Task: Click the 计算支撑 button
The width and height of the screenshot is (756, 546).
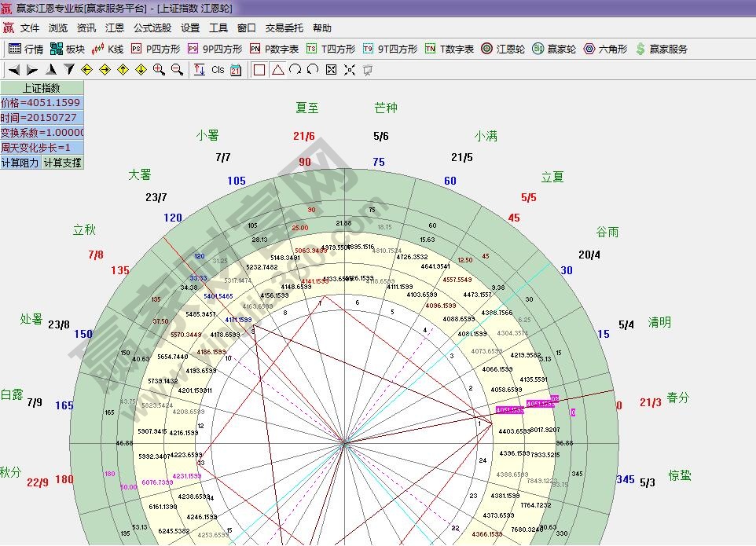Action: [x=62, y=163]
